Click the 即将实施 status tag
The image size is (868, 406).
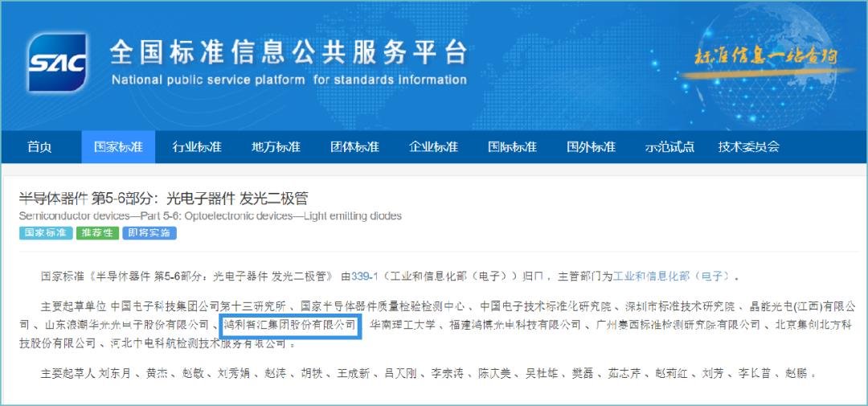149,233
